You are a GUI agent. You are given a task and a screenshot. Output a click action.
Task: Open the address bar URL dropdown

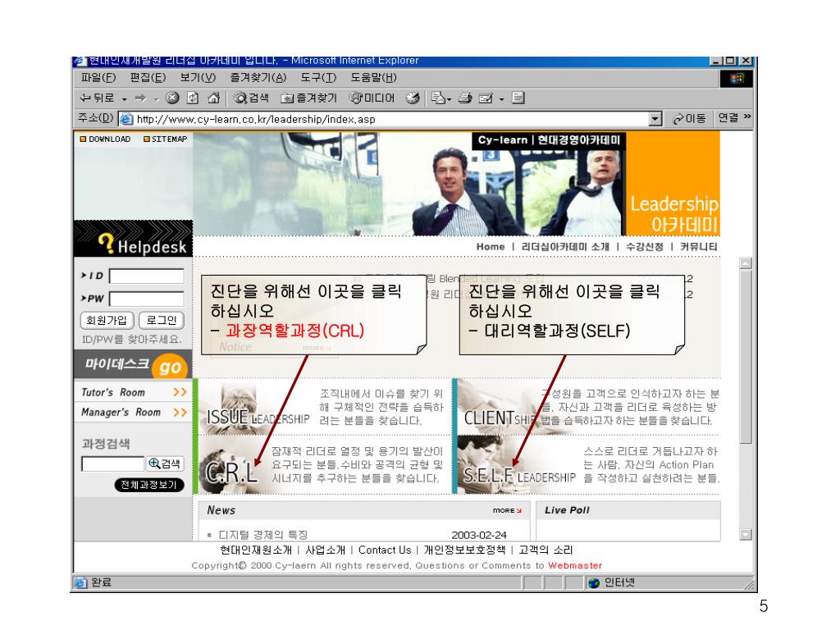pos(655,119)
